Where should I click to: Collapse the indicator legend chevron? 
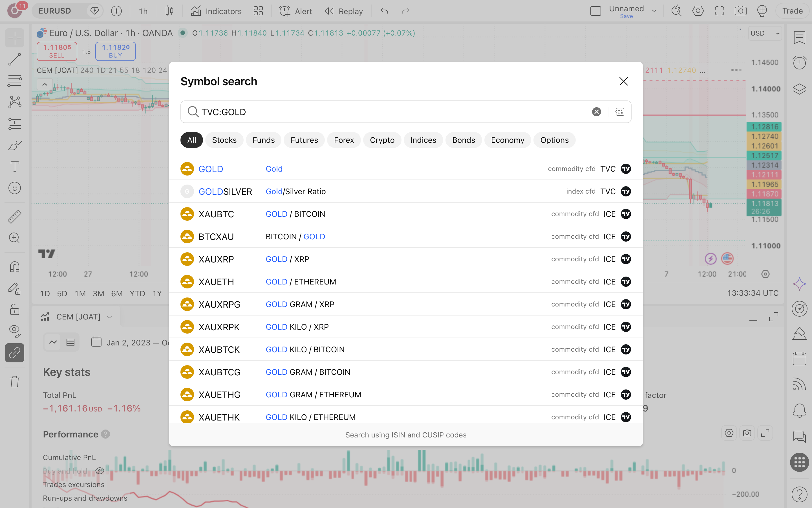[x=45, y=84]
